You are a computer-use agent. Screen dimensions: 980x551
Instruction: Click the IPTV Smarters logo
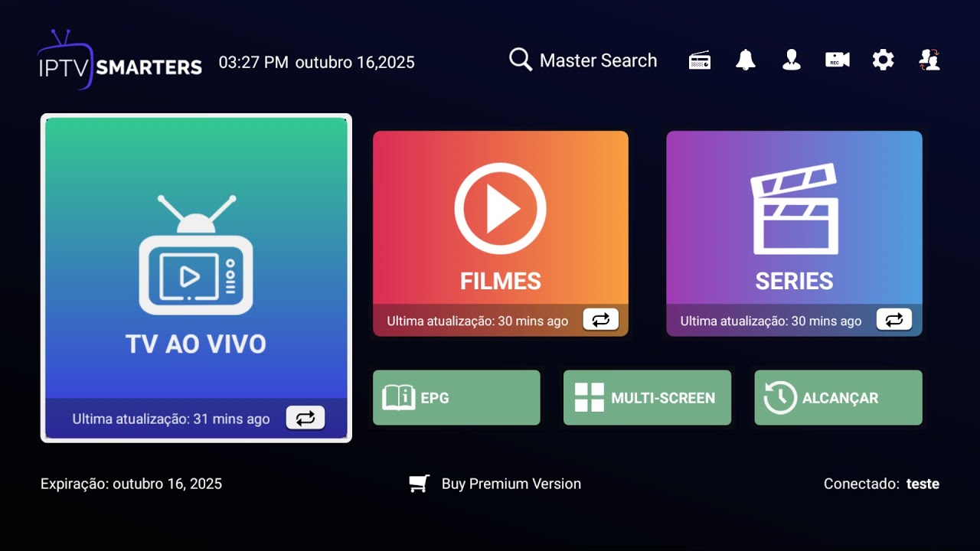tap(119, 60)
